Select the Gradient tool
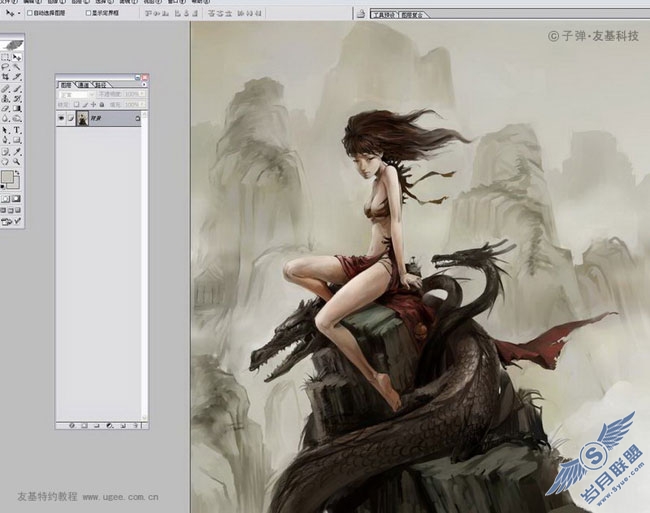The width and height of the screenshot is (650, 513). (17, 109)
